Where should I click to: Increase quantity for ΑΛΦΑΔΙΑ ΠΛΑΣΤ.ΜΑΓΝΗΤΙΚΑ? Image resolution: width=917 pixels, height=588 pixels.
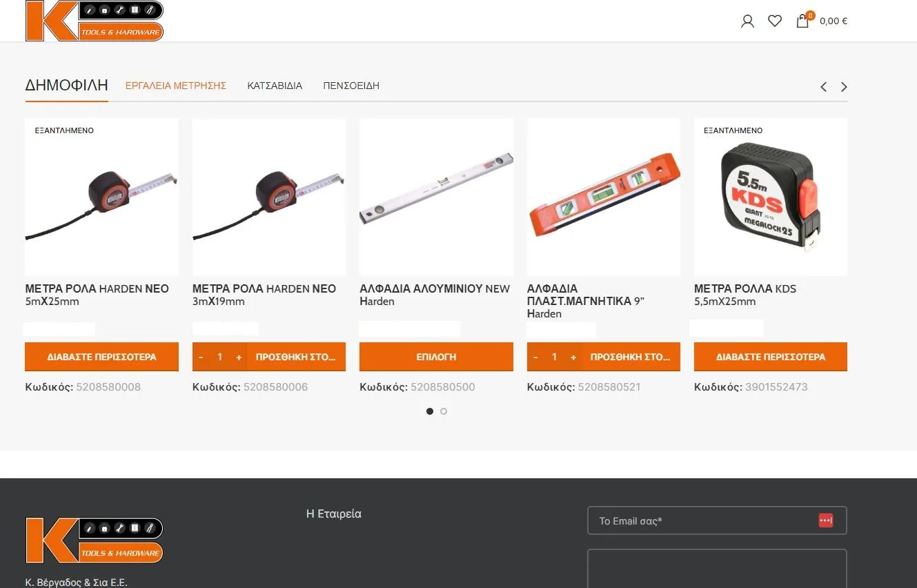pyautogui.click(x=573, y=357)
